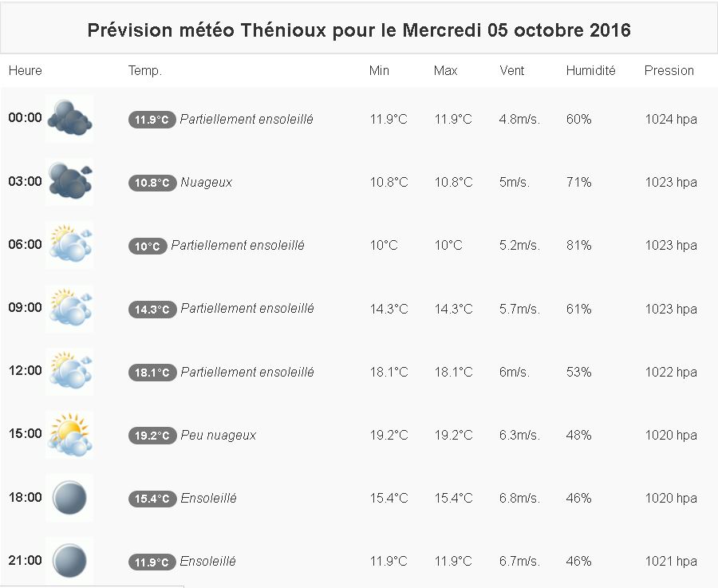Click the forecast title for Thénioux

tap(359, 30)
